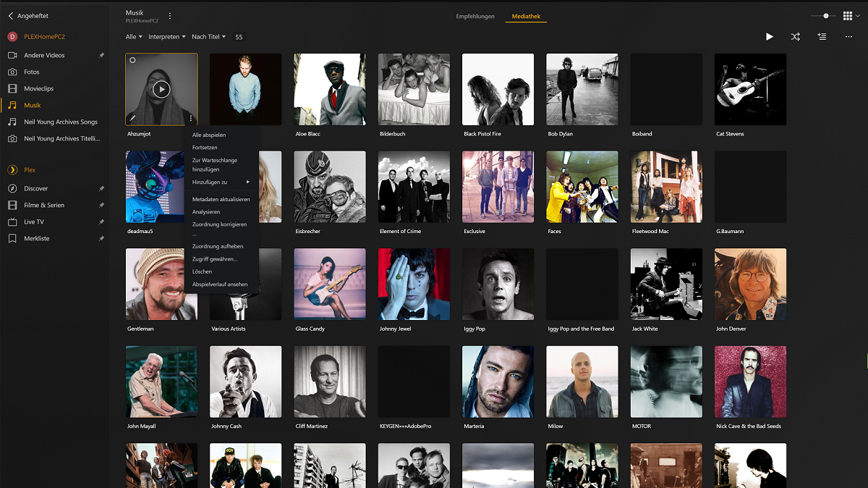Select Zuordnung korrigieren... entry
Image resolution: width=868 pixels, height=488 pixels.
click(221, 229)
